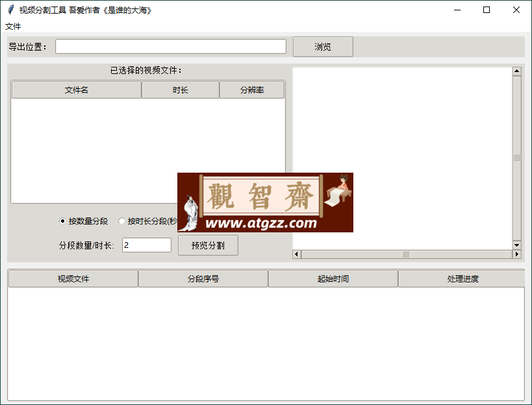Maximize the 视频分割工具 window
532x405 pixels.
point(487,10)
